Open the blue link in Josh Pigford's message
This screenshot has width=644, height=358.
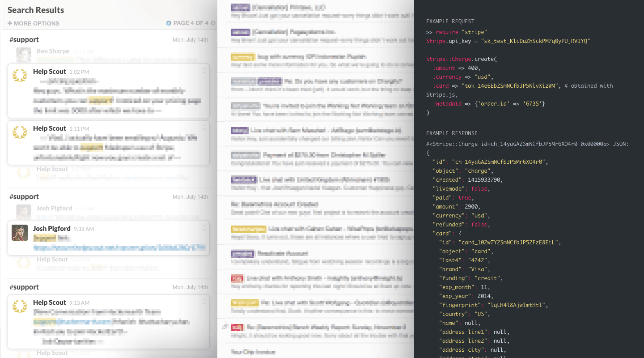tap(119, 247)
